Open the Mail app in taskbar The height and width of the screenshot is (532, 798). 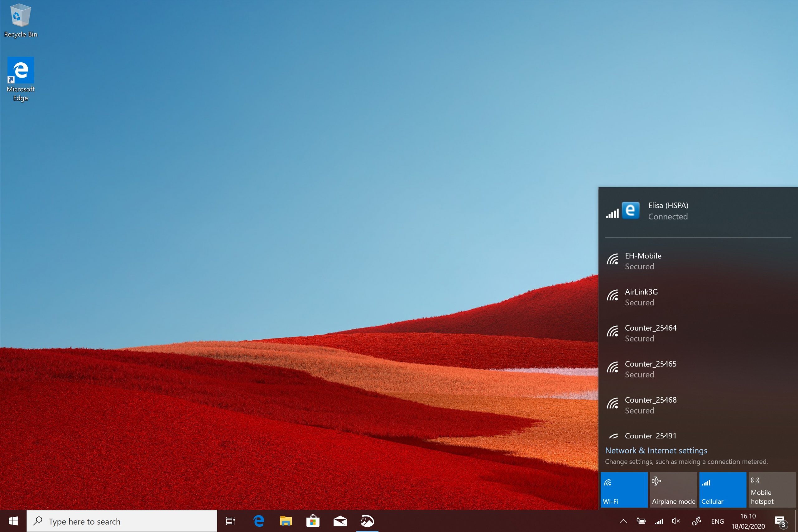coord(340,521)
